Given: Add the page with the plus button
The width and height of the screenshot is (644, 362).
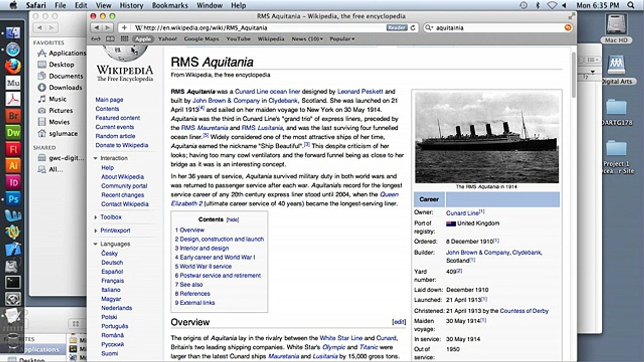Looking at the screenshot, I should (124, 28).
